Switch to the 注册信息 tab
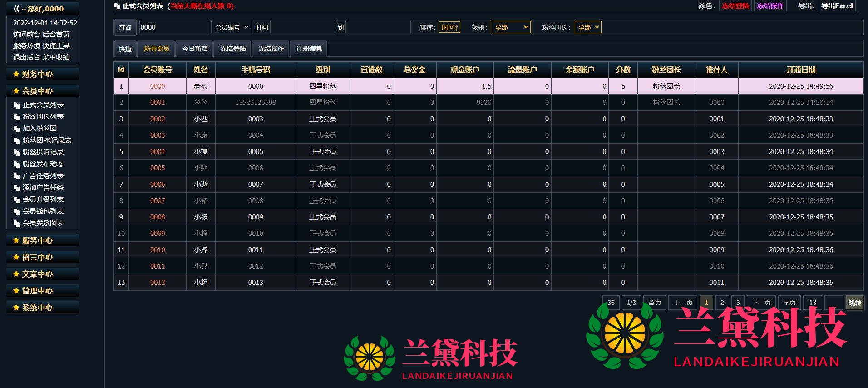Viewport: 868px width, 388px height. tap(309, 49)
